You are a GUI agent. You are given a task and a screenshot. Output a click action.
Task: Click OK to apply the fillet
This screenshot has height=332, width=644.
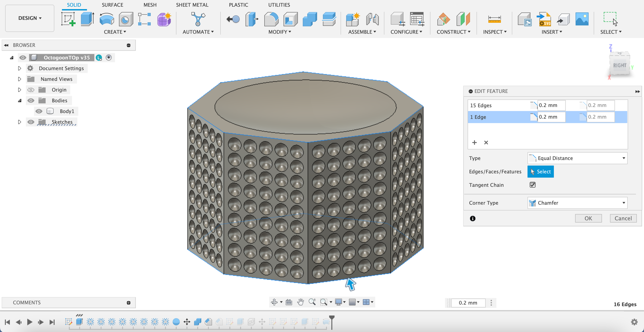pos(588,218)
